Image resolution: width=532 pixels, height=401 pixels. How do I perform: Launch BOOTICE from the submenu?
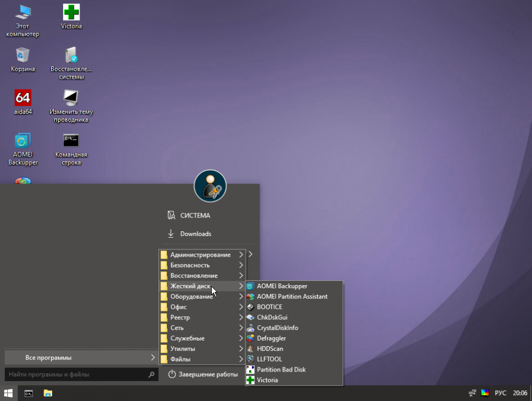294,307
